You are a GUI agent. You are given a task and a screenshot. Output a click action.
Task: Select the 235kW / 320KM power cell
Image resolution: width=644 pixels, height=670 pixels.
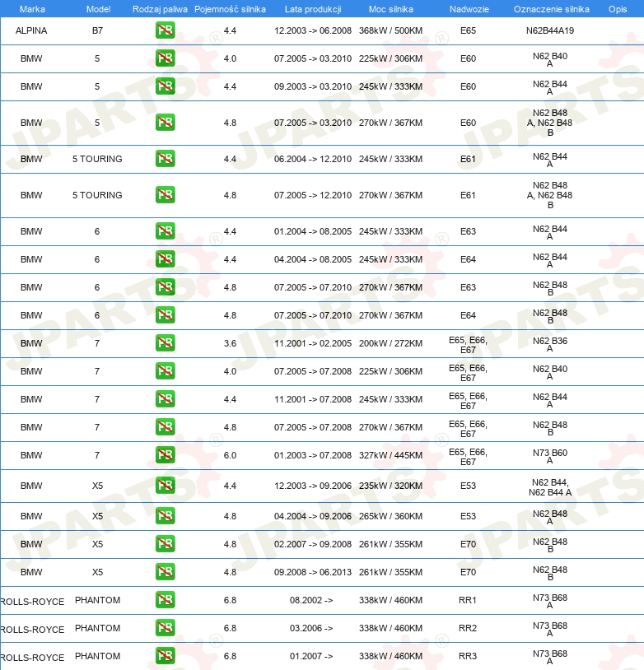390,486
